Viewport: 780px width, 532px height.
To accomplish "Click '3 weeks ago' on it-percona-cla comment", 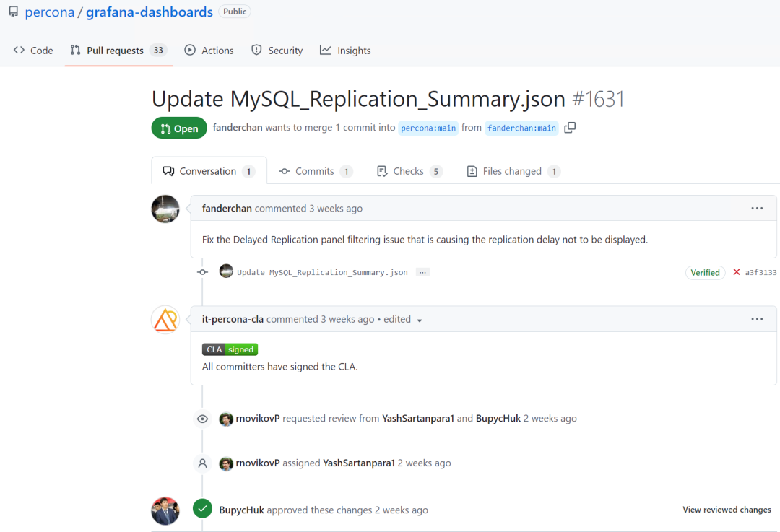I will 347,319.
